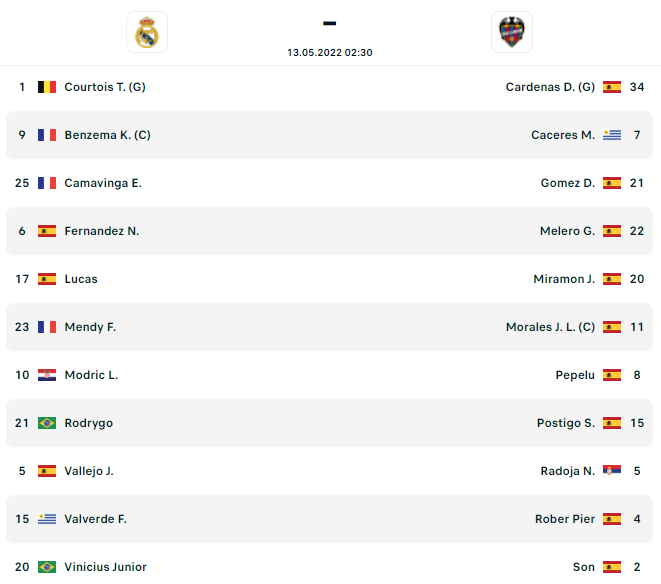Click France flag next to Camavinga E.
The height and width of the screenshot is (584, 661).
tap(47, 183)
